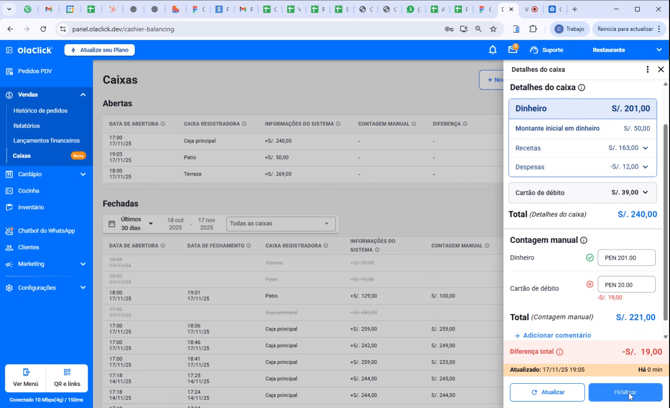This screenshot has height=408, width=670.
Task: Click the QR e links button
Action: [x=67, y=378]
